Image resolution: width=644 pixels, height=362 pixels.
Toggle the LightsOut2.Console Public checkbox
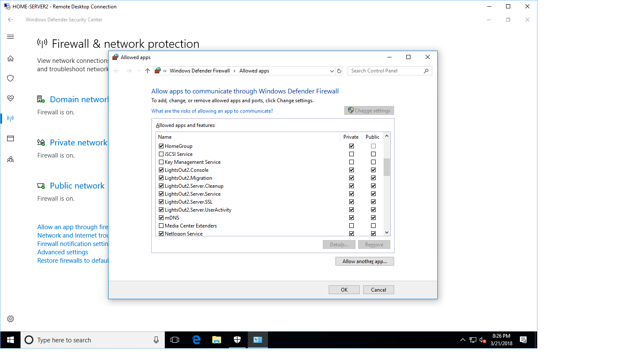(x=373, y=170)
